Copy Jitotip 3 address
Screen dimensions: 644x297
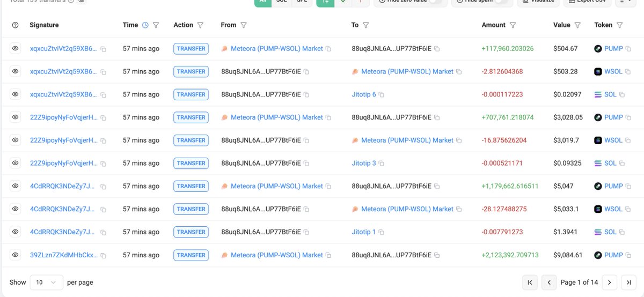pos(381,164)
